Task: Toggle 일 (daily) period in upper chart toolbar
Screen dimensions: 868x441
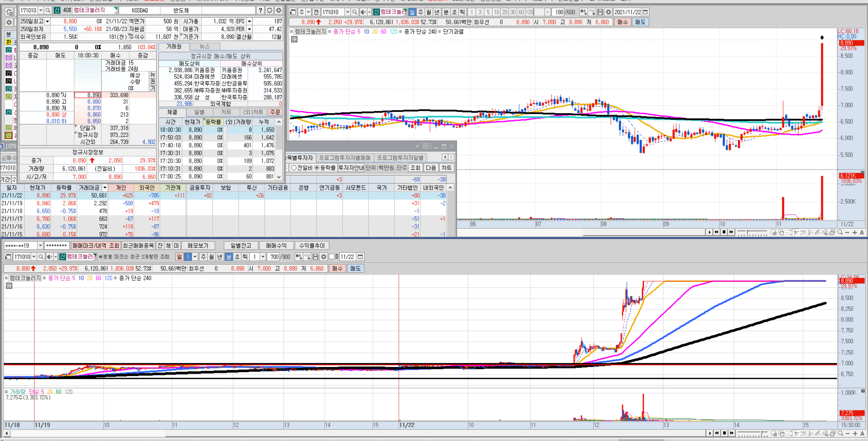Action: pos(412,12)
